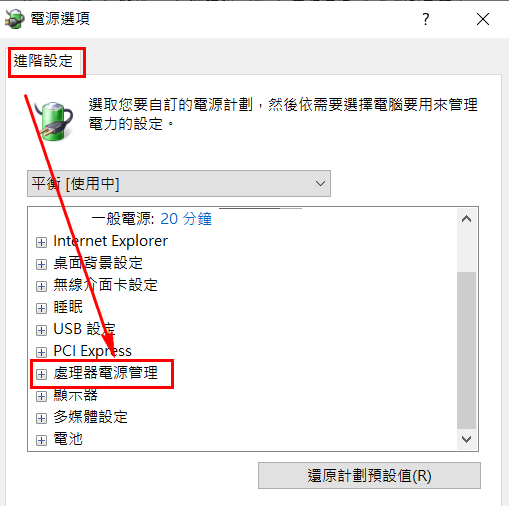Screen dimensions: 509x506
Task: Expand 處理器電源管理 plus icon
Action: tap(41, 374)
